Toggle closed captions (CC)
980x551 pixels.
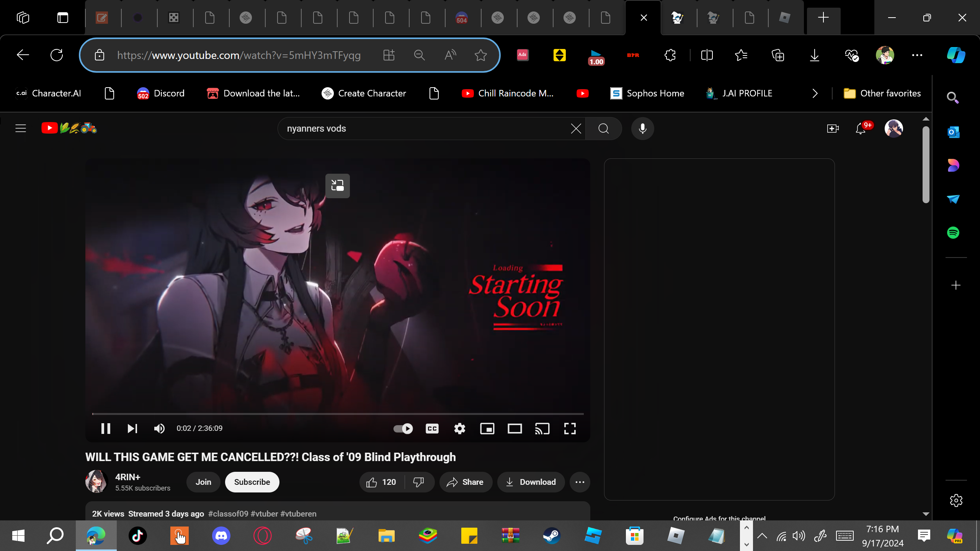coord(432,429)
